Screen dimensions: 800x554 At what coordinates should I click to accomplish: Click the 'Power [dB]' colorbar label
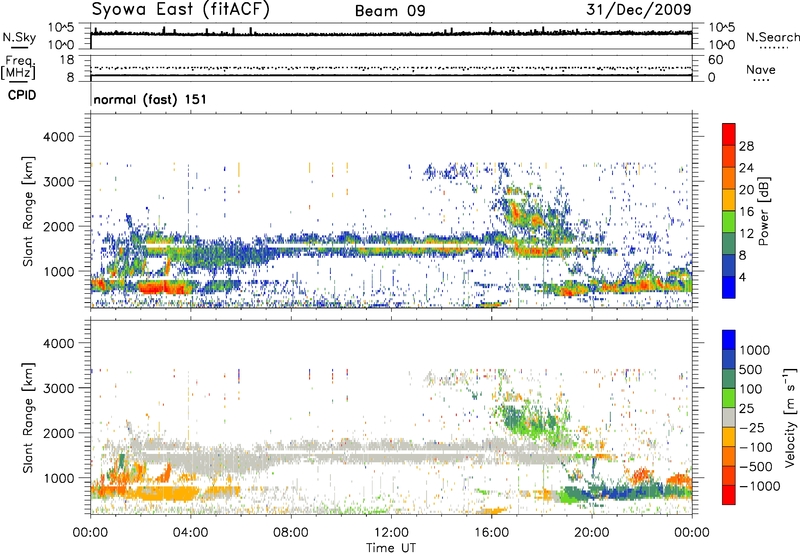tap(764, 212)
